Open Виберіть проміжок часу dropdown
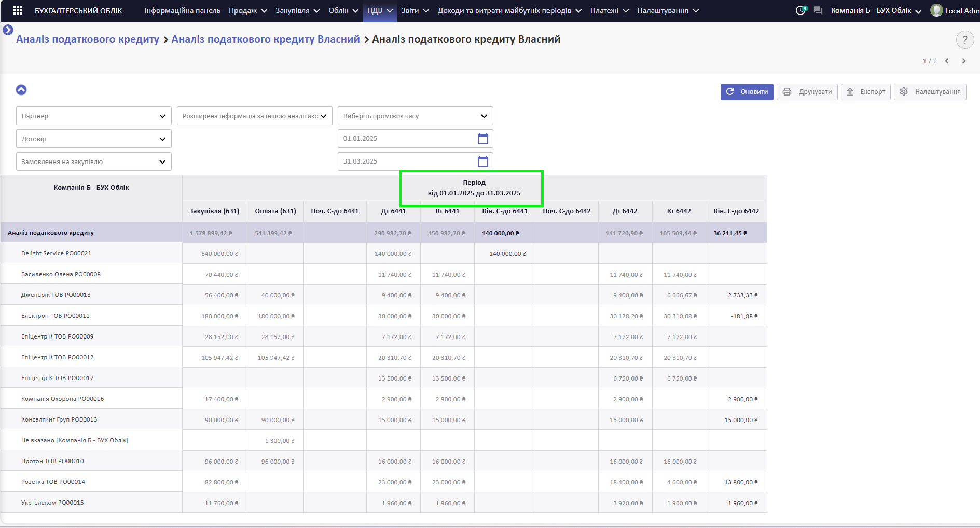The height and width of the screenshot is (528, 980). 415,116
